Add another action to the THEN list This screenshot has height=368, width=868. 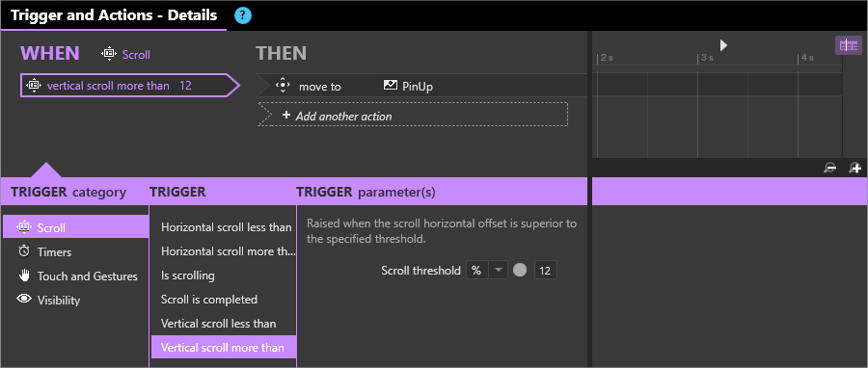(x=413, y=115)
